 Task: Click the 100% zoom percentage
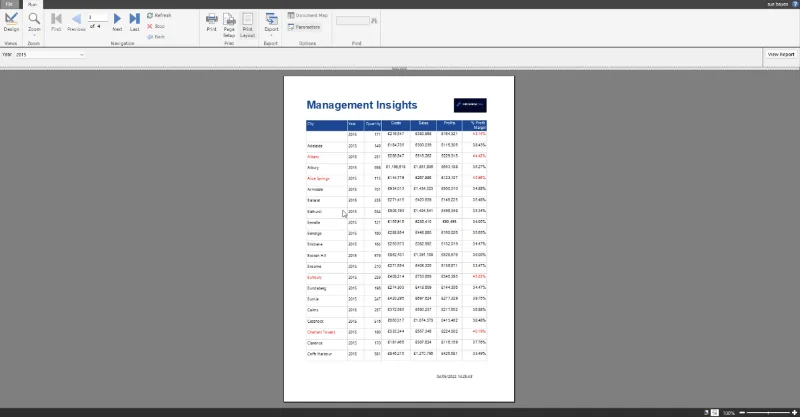click(x=729, y=413)
